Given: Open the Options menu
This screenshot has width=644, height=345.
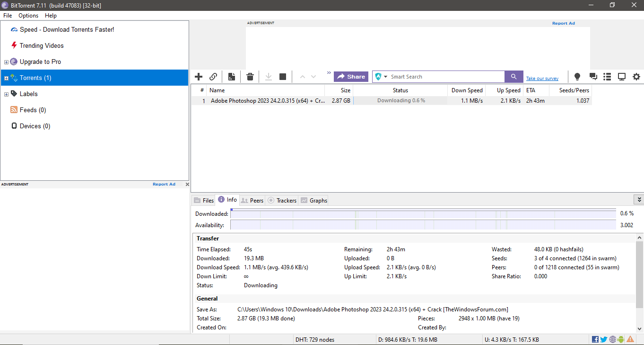Looking at the screenshot, I should tap(28, 16).
